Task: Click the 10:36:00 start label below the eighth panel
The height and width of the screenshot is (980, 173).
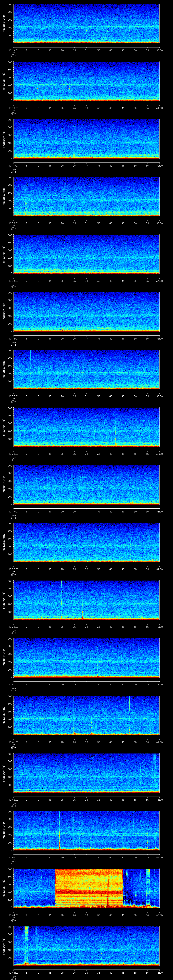Action: (13, 454)
